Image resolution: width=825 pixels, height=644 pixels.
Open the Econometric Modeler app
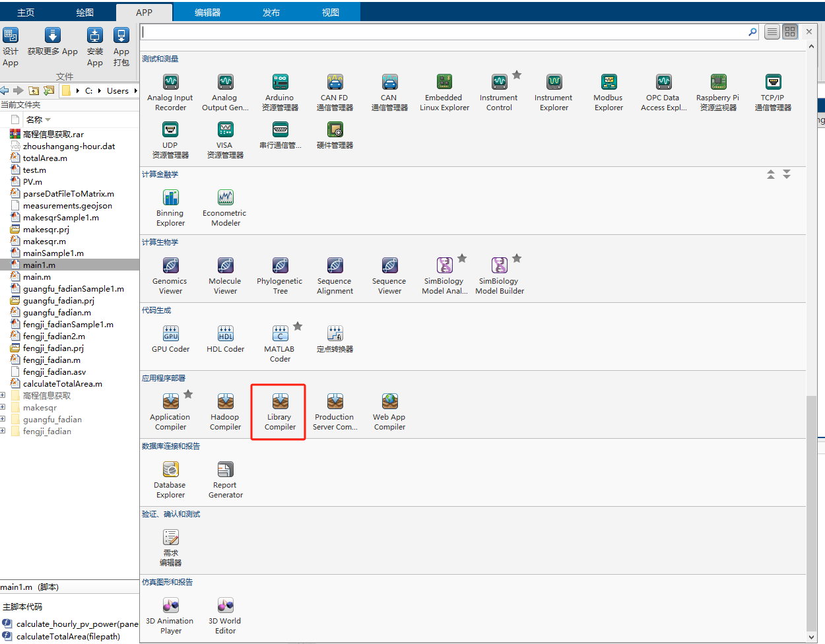225,208
